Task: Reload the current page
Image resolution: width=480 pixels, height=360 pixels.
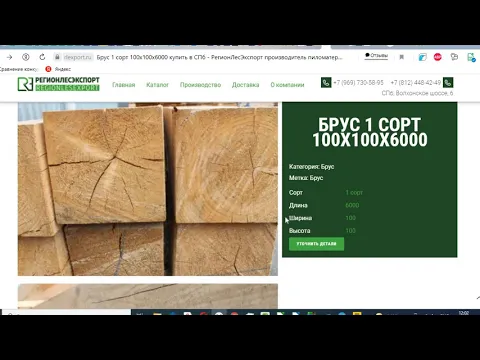Action: point(42,57)
